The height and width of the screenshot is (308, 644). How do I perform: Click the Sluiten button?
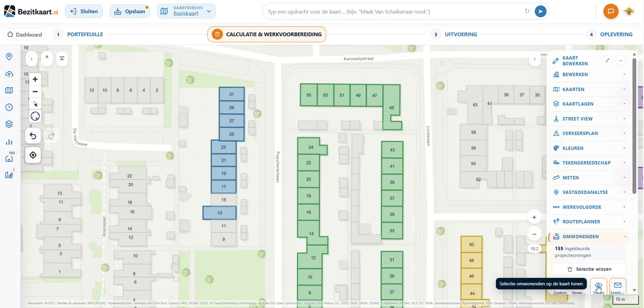pos(84,11)
